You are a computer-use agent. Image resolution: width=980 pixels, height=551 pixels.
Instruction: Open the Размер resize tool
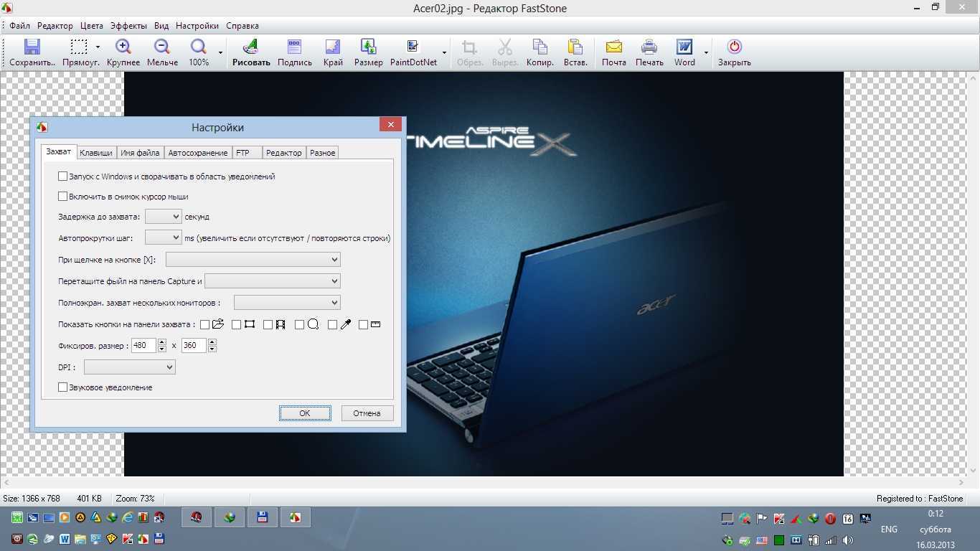coord(368,47)
